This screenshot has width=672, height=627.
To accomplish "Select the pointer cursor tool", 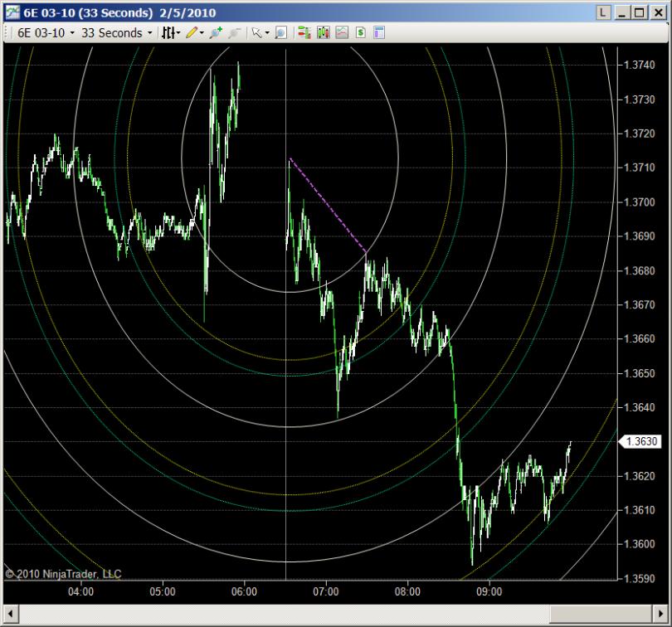I will coord(256,32).
